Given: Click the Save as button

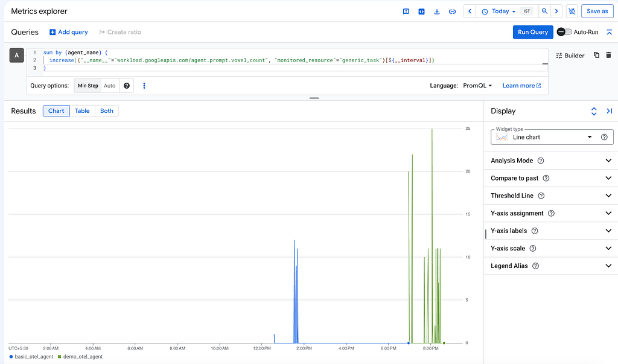Looking at the screenshot, I should click(x=597, y=11).
